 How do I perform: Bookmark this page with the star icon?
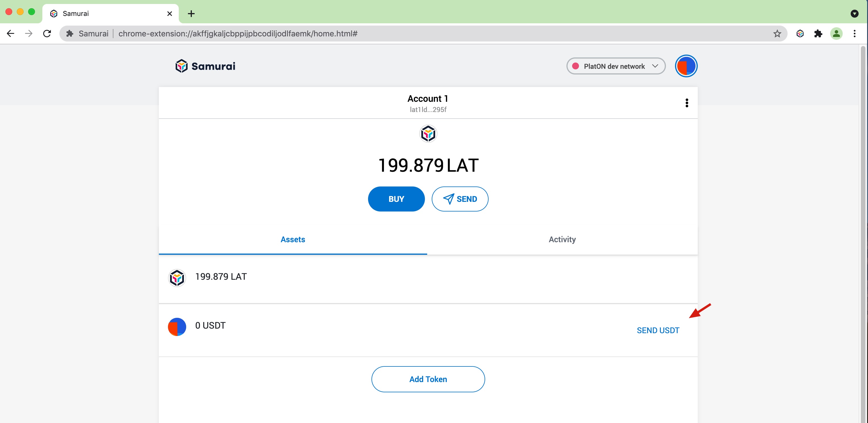point(777,33)
